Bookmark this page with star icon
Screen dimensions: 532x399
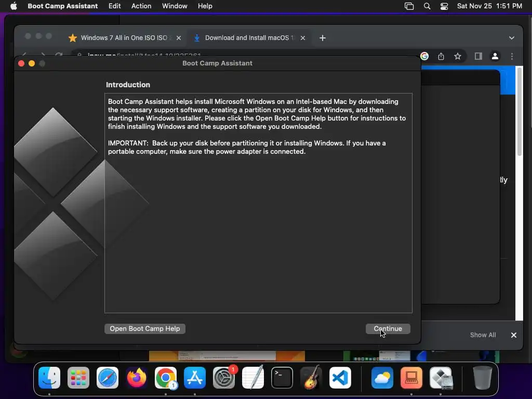click(458, 56)
